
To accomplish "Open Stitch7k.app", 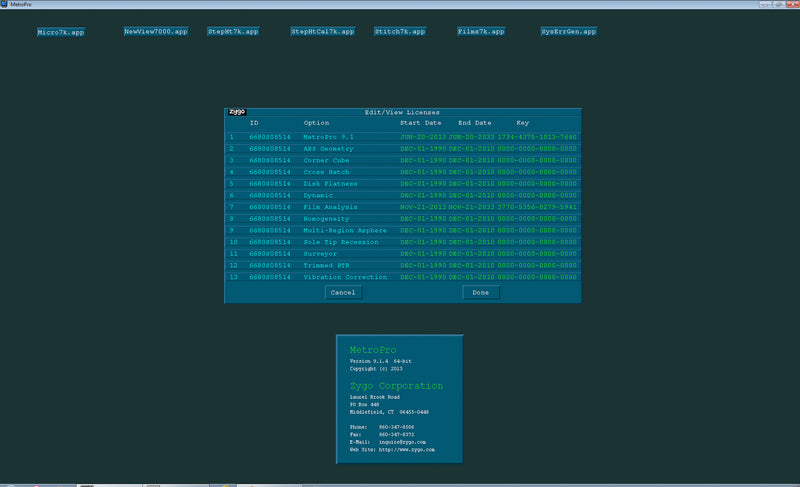I will click(x=399, y=32).
